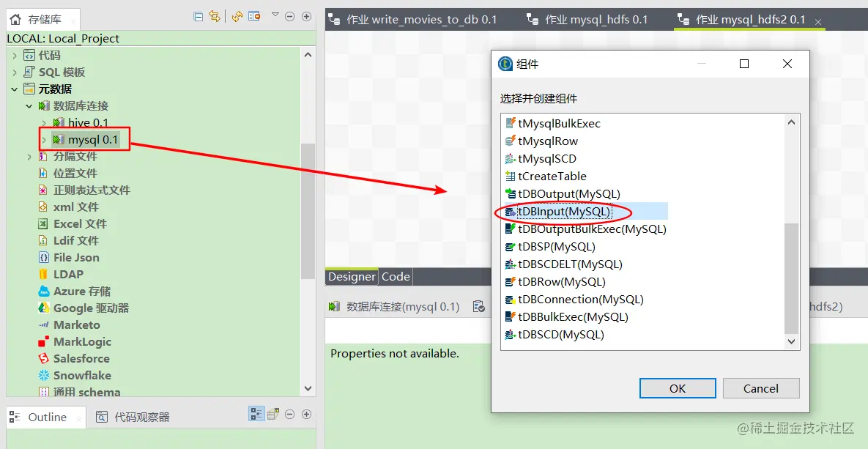The height and width of the screenshot is (449, 868).
Task: Click the filter icon in repository toolbar
Action: pyautogui.click(x=254, y=17)
